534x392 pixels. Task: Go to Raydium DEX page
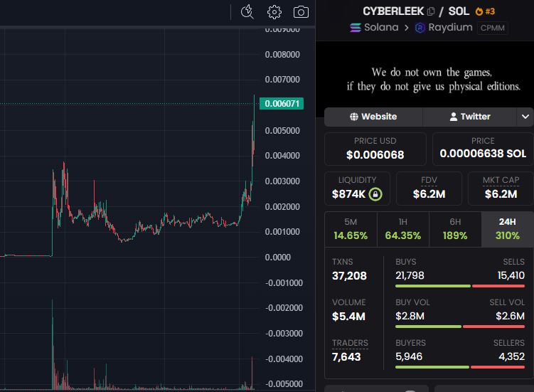[450, 27]
